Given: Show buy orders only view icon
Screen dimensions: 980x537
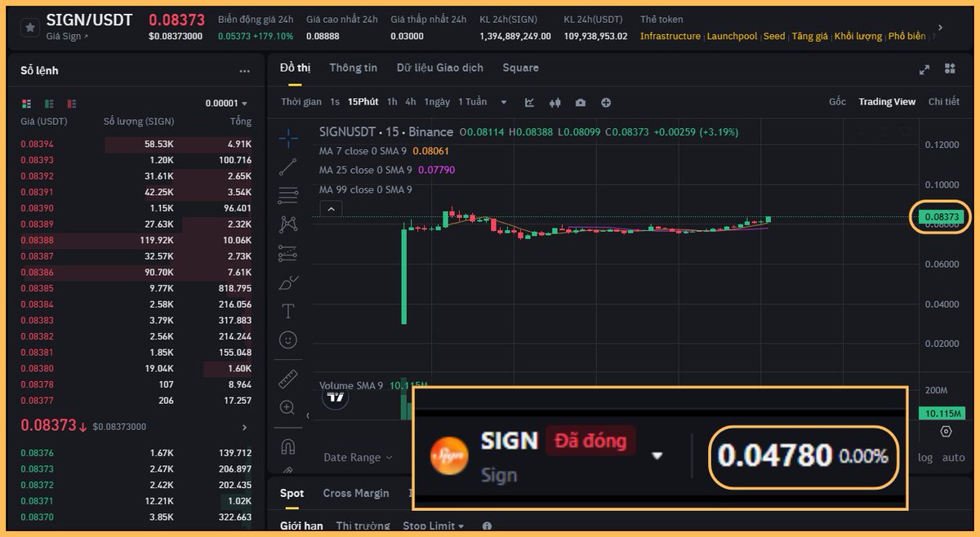Looking at the screenshot, I should [49, 104].
